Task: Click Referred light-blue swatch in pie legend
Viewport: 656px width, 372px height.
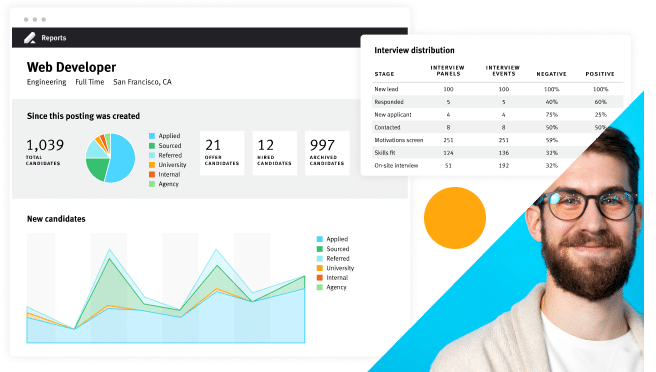Action: 152,155
